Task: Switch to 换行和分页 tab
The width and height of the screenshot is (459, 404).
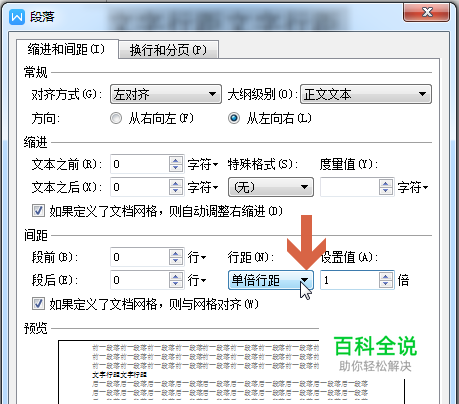Action: [168, 50]
